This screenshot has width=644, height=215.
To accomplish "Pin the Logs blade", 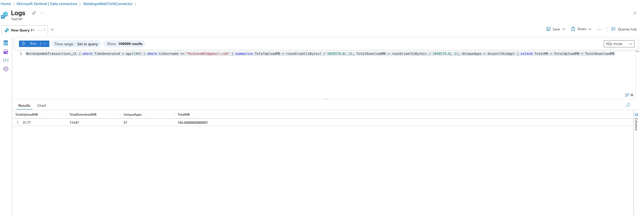I will 34,13.
